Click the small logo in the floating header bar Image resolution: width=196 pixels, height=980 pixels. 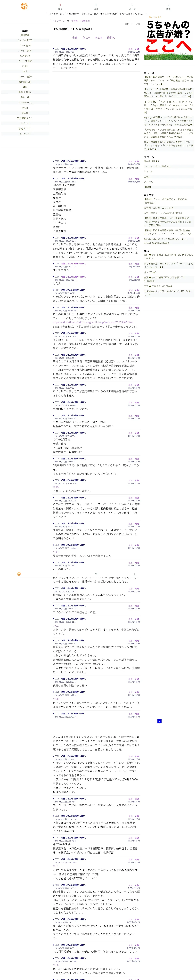pyautogui.click(x=19, y=574)
